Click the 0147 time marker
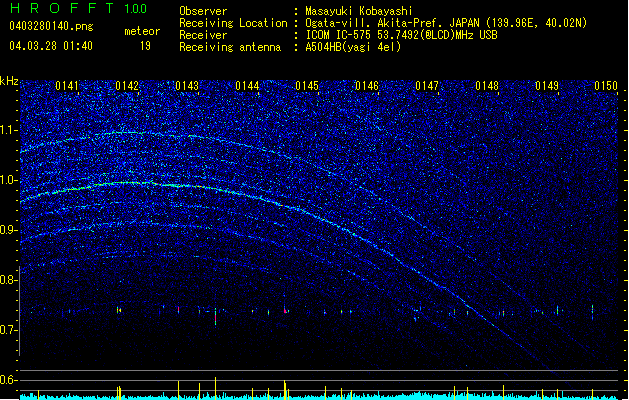Image resolution: width=629 pixels, height=400 pixels. click(x=427, y=86)
